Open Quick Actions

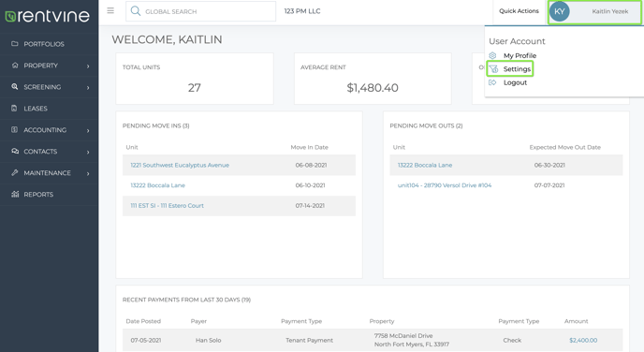pyautogui.click(x=519, y=11)
